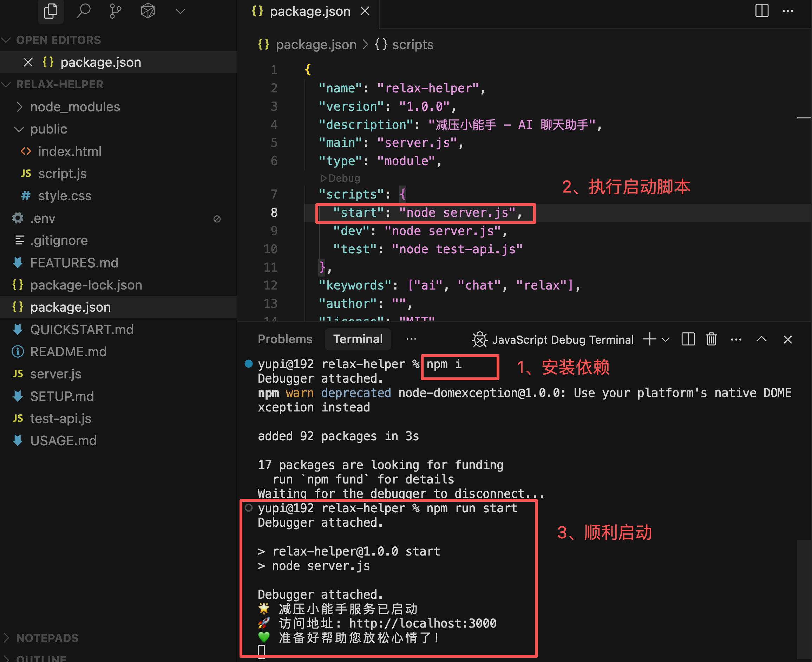Viewport: 812px width, 662px height.
Task: Close the package.json editor tab
Action: tap(365, 11)
